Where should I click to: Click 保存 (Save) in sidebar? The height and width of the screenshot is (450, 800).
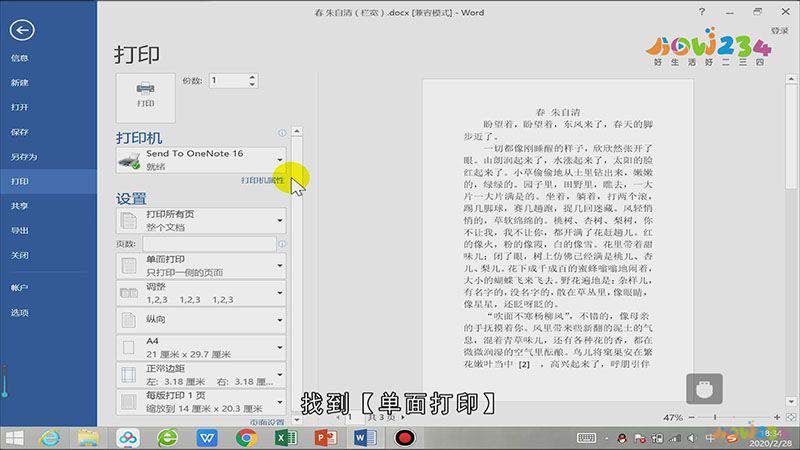[x=19, y=132]
